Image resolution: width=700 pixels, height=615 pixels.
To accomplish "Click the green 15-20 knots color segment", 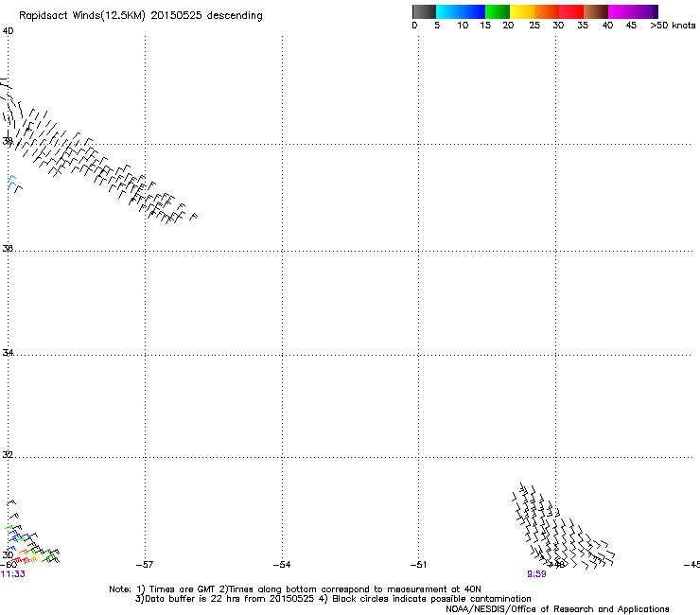I will 498,11.
